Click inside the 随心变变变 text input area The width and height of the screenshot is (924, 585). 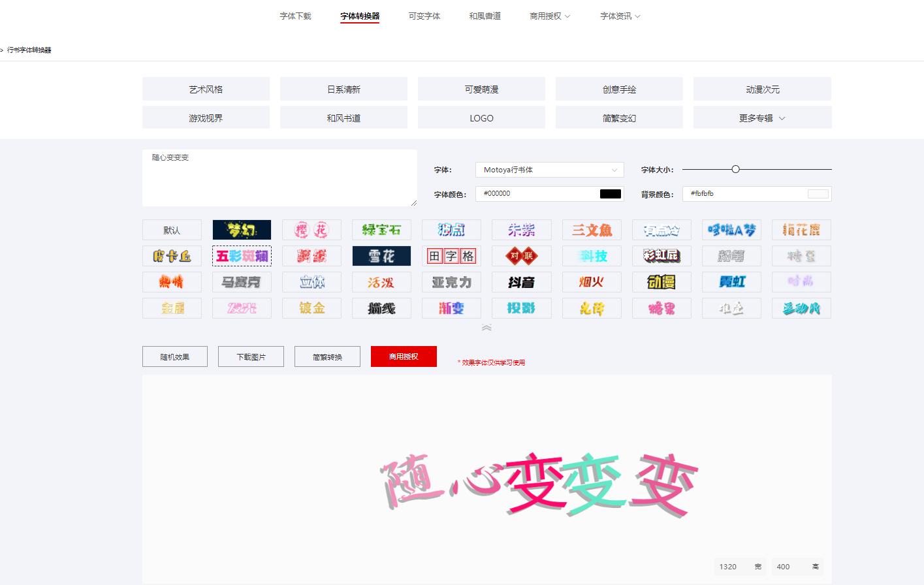pos(279,176)
